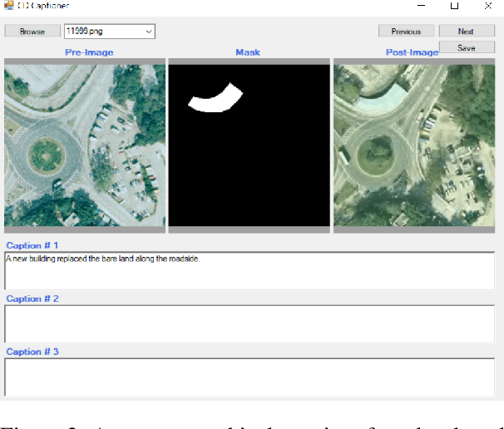Maximize the CD Captioner window
504x429 pixels.
click(454, 6)
